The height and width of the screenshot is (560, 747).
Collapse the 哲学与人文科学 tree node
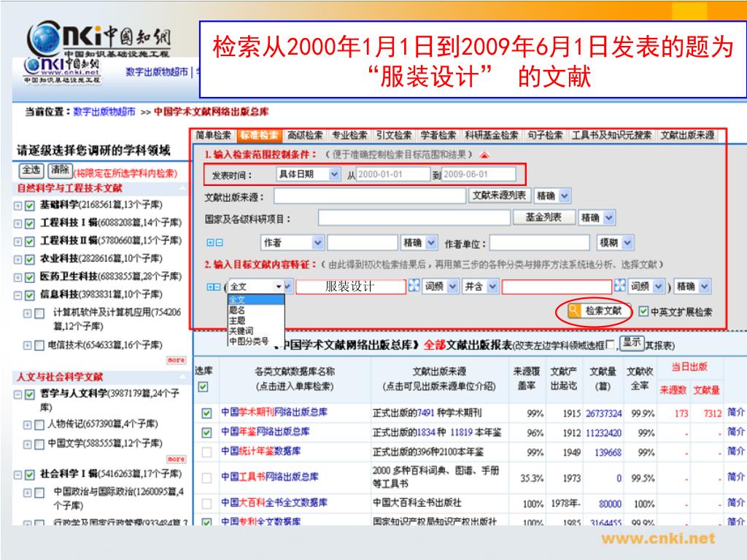(18, 394)
